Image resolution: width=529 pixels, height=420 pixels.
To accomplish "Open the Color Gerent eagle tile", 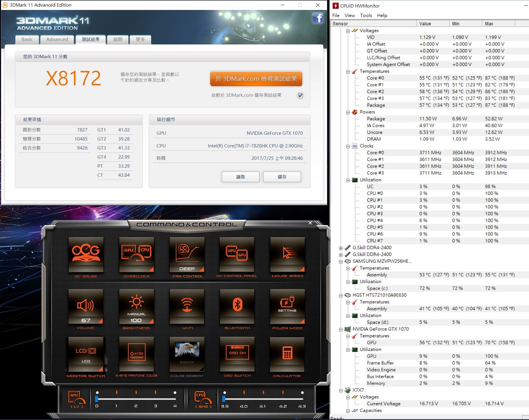I will coord(187,355).
